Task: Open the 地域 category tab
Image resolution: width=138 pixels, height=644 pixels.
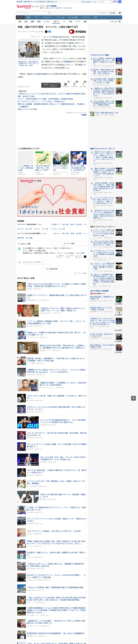Action: 85,21
